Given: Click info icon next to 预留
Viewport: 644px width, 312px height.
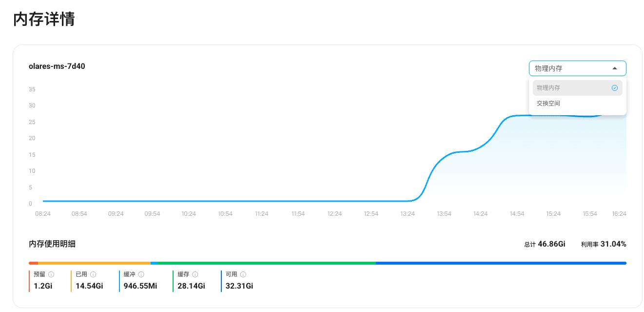Looking at the screenshot, I should tap(51, 274).
